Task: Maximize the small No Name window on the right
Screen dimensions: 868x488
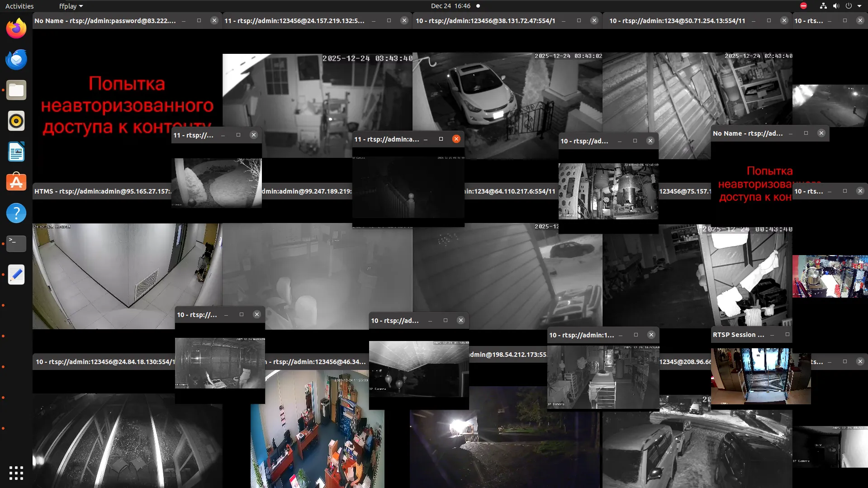Action: coord(806,133)
